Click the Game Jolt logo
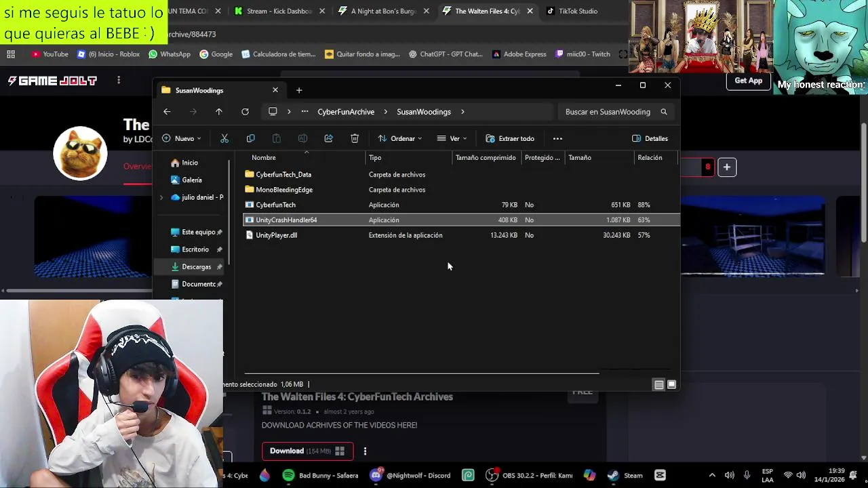The width and height of the screenshot is (868, 488). [52, 81]
